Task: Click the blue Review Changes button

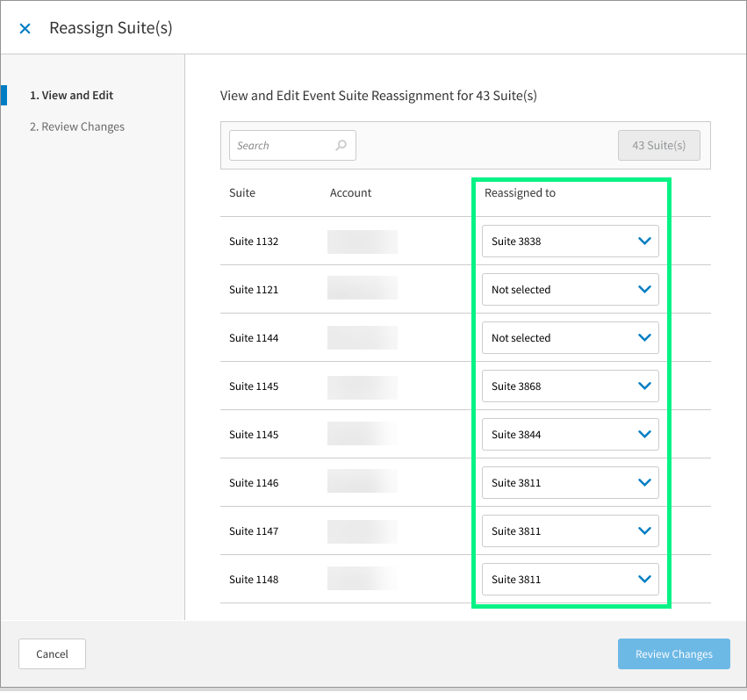Action: [673, 653]
